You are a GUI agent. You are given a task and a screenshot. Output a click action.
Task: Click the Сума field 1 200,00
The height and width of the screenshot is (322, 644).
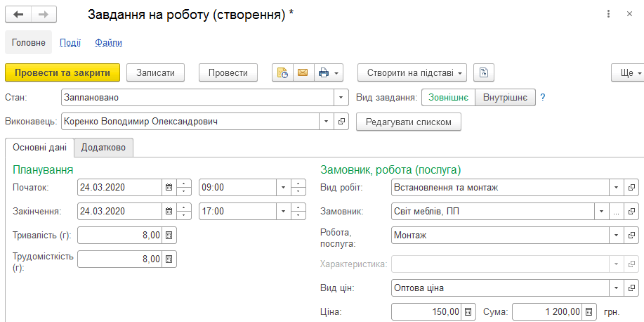[x=547, y=311]
